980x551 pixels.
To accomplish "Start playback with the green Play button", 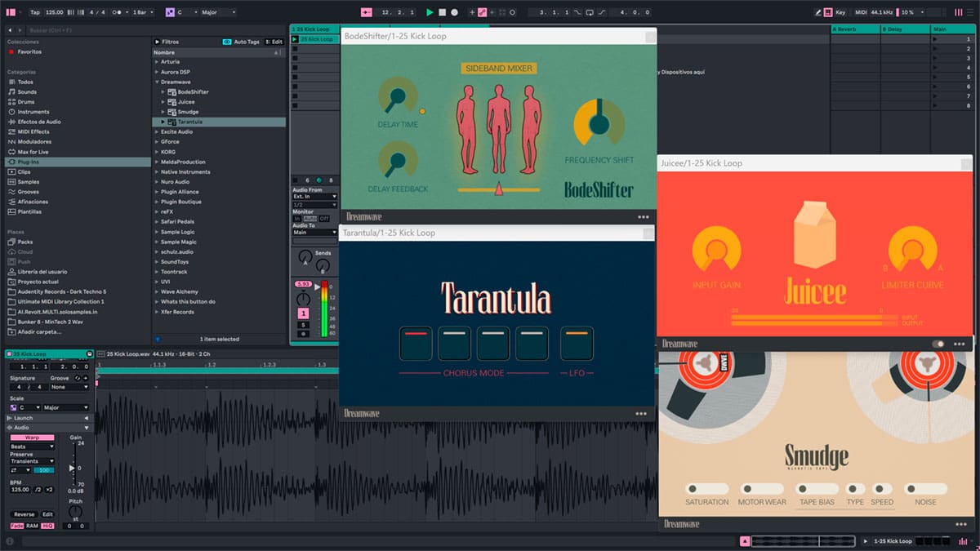I will coord(430,12).
